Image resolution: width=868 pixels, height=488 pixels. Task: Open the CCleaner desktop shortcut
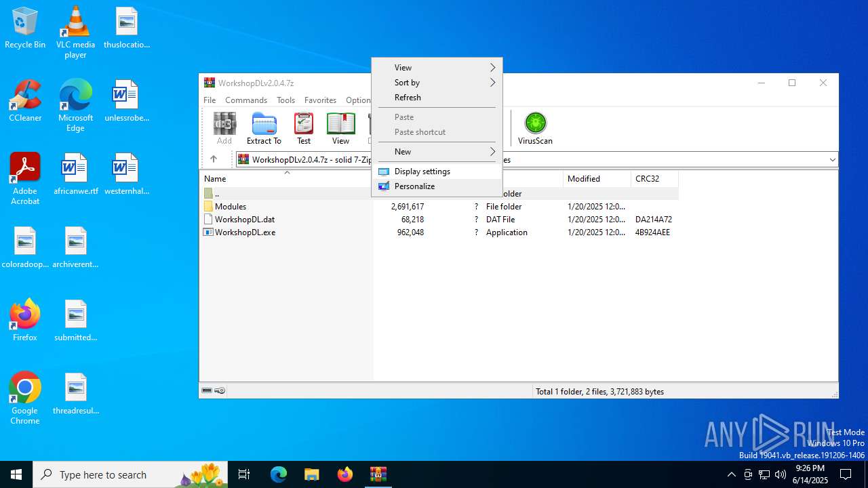point(25,101)
